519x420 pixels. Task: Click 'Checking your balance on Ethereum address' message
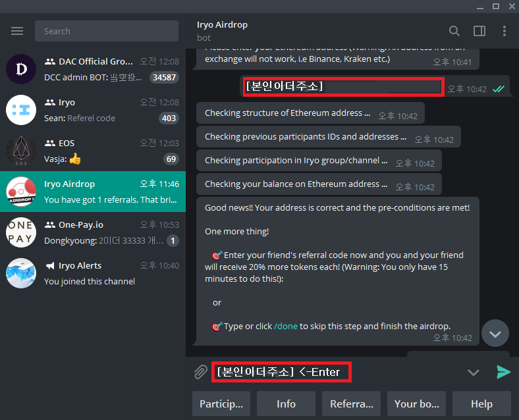pyautogui.click(x=319, y=184)
